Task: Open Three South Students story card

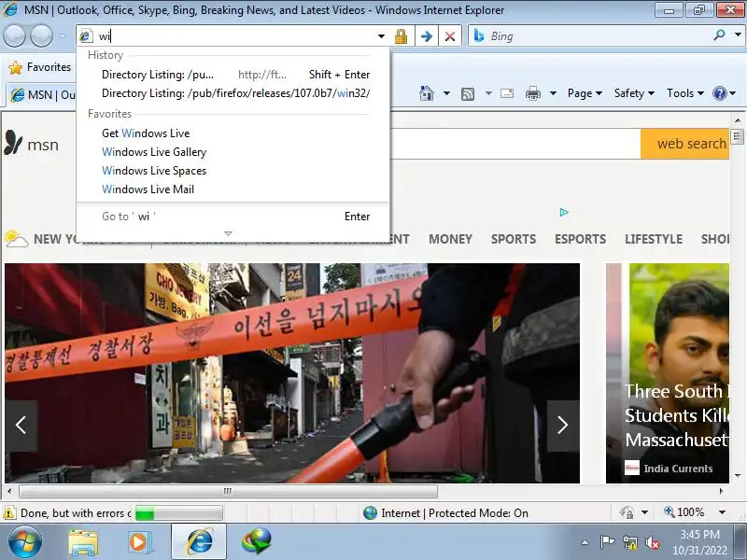Action: tap(668, 372)
